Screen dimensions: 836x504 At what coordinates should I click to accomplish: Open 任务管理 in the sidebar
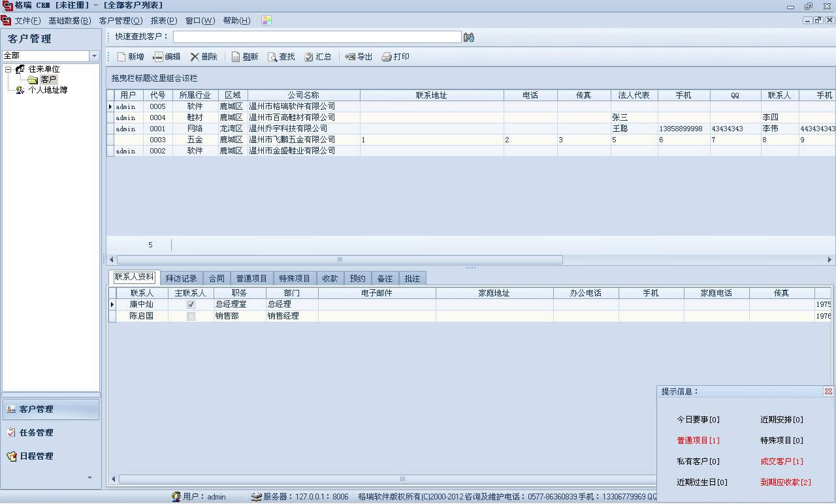[36, 433]
